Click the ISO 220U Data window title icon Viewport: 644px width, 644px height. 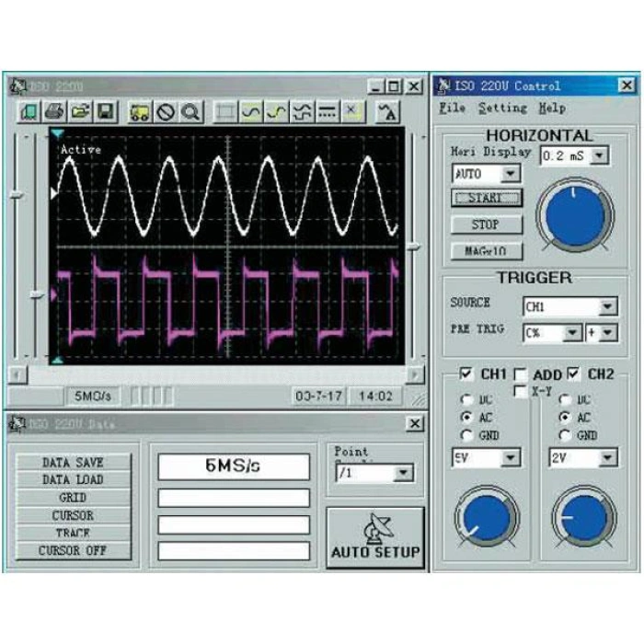pos(17,424)
